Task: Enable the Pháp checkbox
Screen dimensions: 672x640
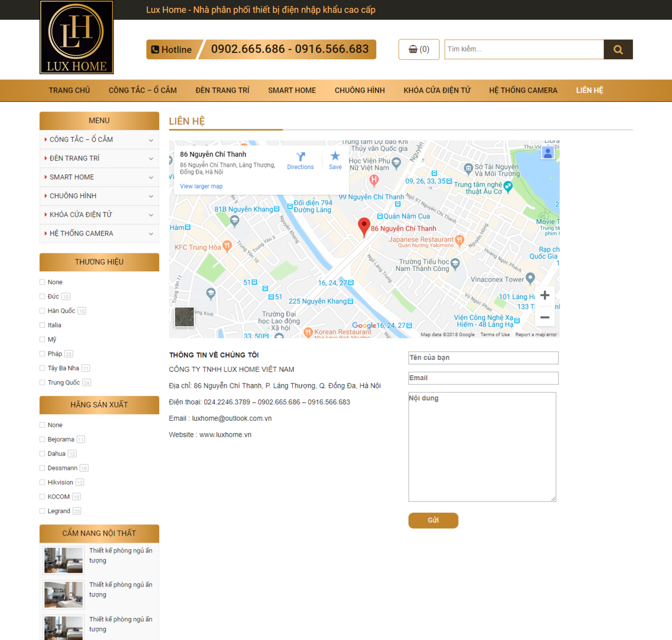Action: 42,354
